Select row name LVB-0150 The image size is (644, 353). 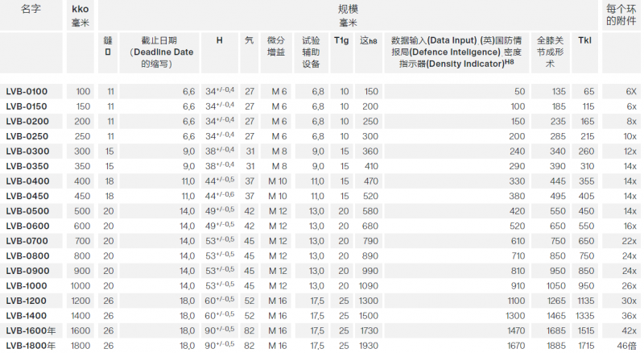27,106
